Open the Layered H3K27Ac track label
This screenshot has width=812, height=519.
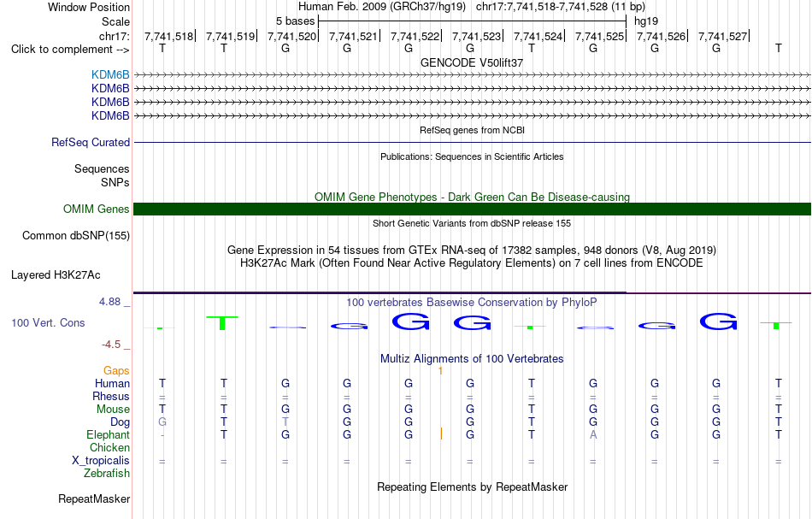[x=56, y=275]
